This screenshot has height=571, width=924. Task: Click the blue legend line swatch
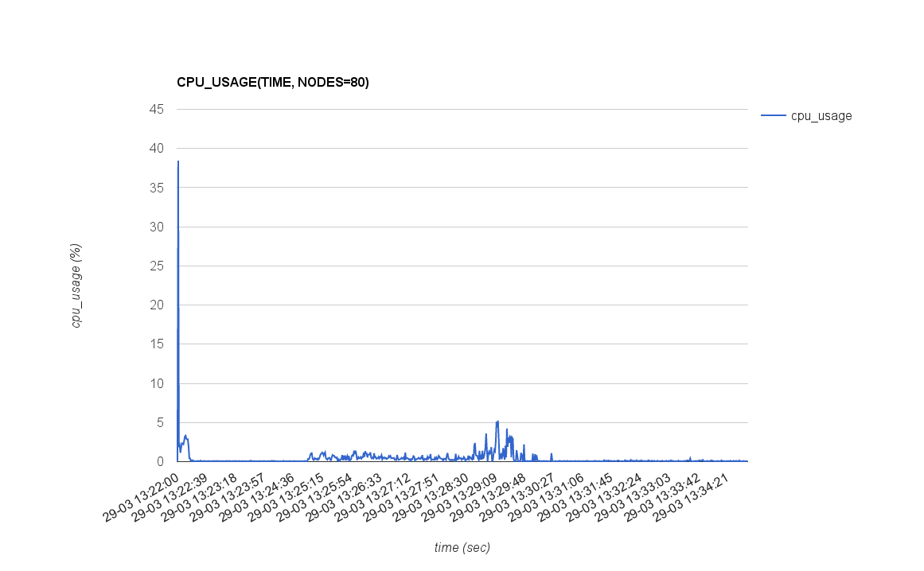coord(773,116)
